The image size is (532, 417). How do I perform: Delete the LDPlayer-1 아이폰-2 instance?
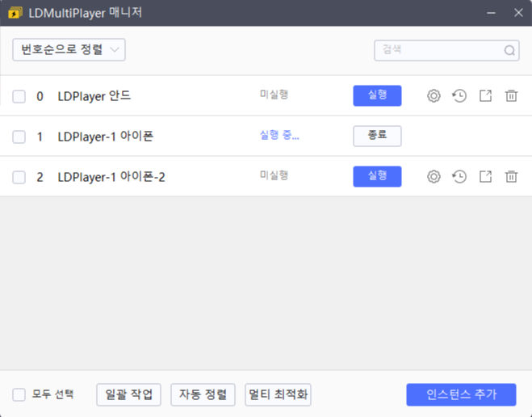(x=511, y=177)
